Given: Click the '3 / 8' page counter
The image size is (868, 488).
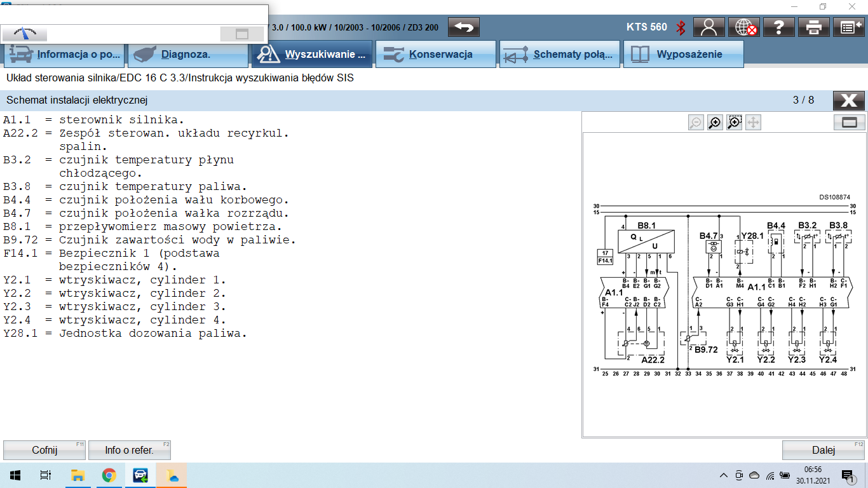Looking at the screenshot, I should coord(803,100).
